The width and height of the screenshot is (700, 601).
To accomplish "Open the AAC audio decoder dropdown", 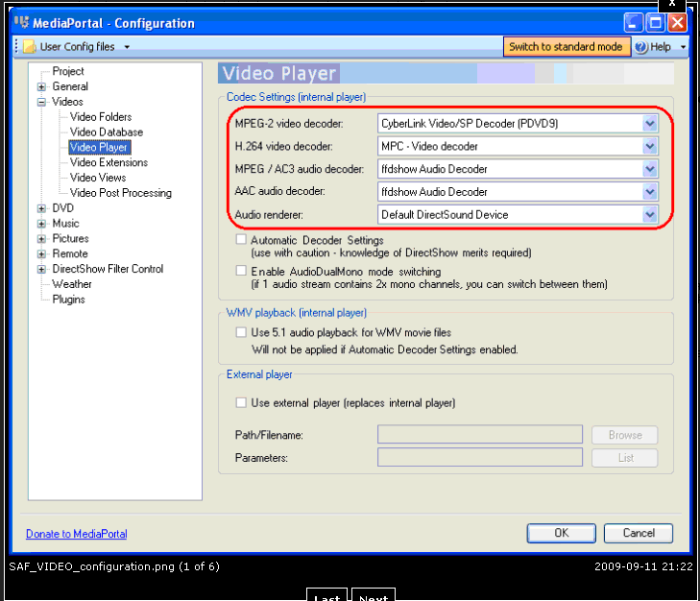I will pos(650,192).
